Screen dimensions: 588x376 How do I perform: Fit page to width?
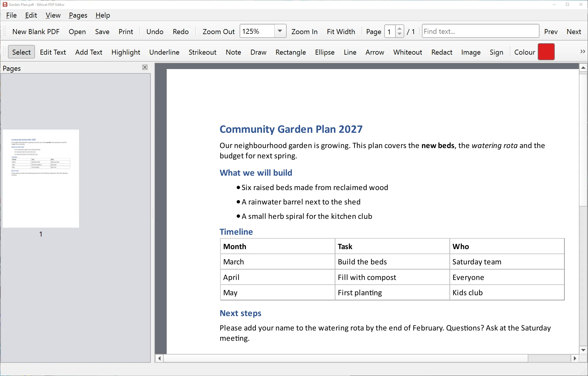point(341,31)
